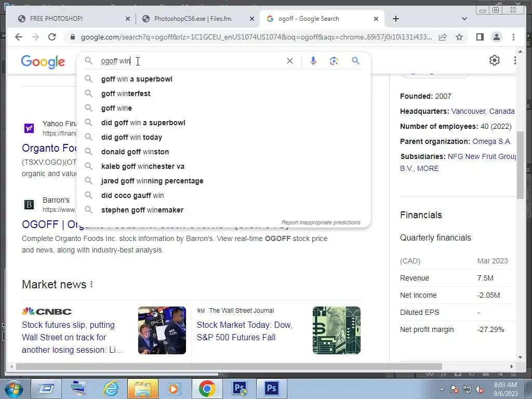The height and width of the screenshot is (399, 532).
Task: Open Google quick settings gear icon
Action: coord(495,60)
